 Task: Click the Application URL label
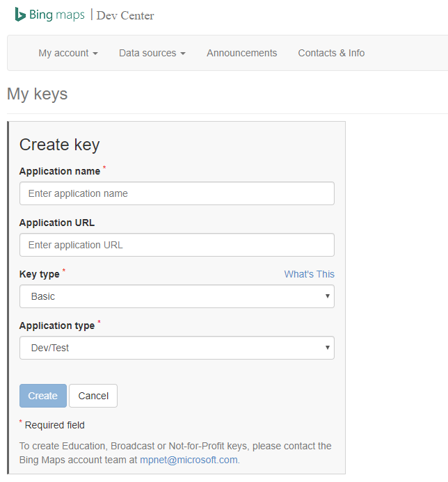click(57, 223)
